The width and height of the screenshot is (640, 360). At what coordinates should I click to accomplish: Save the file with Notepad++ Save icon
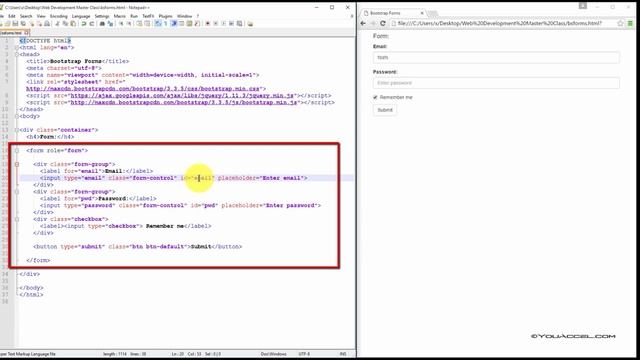point(15,24)
